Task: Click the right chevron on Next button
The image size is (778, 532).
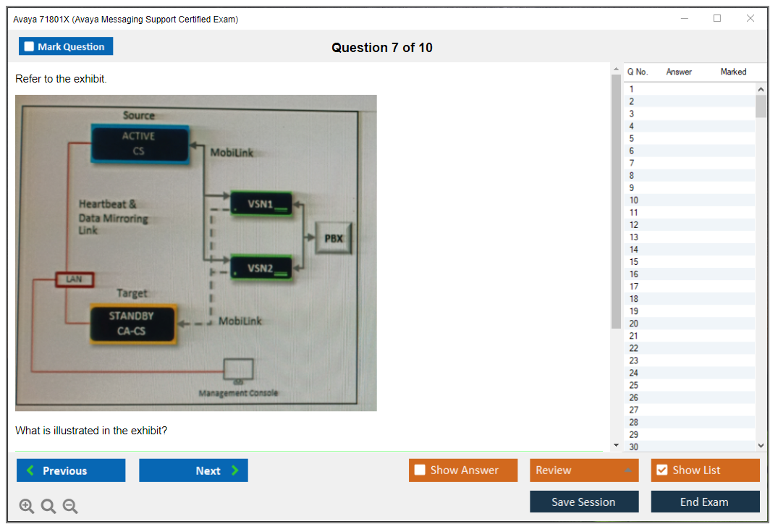Action: (x=235, y=470)
